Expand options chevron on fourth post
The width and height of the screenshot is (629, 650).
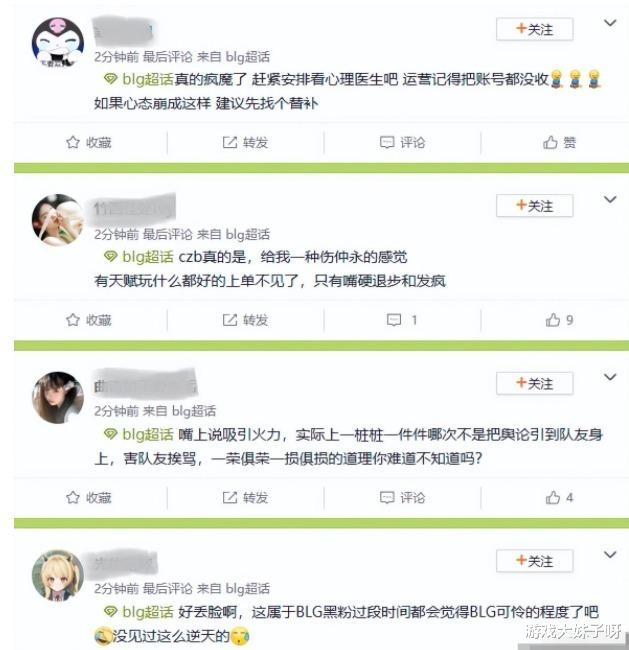610,555
